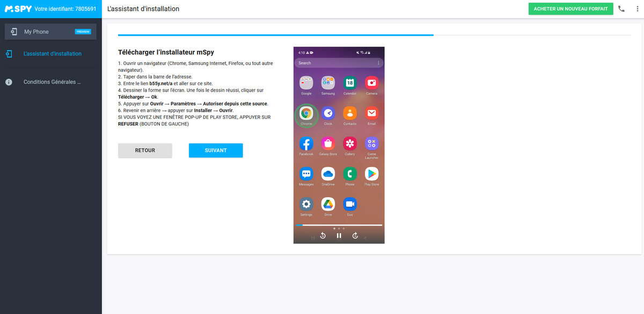Open Conditions Générales in the sidebar
644x314 pixels.
click(x=52, y=83)
